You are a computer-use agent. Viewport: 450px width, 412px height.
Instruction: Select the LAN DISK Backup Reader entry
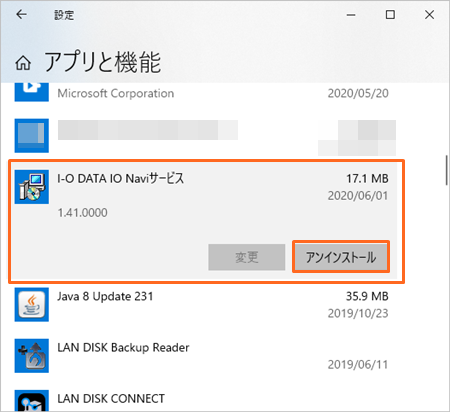coord(123,348)
